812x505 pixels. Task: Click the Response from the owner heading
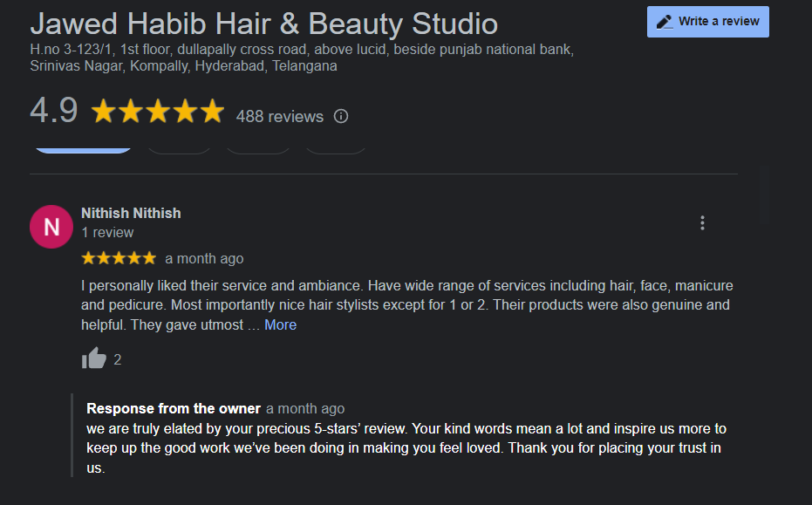click(x=174, y=408)
